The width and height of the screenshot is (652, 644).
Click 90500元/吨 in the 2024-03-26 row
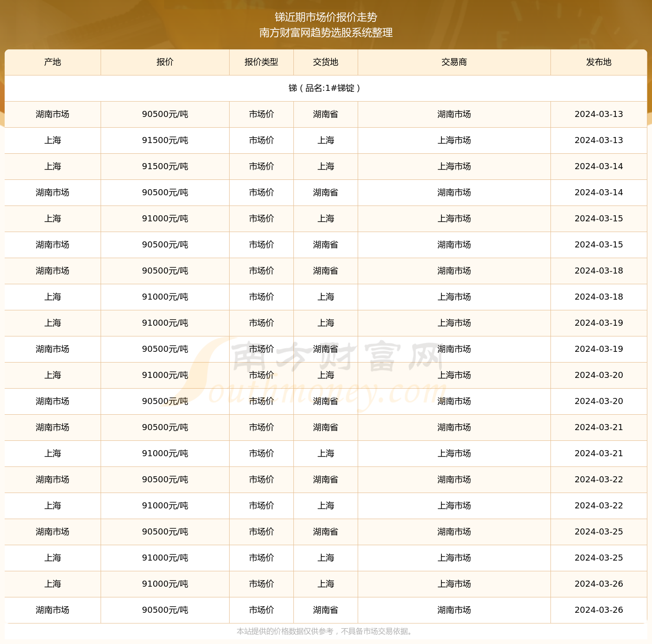tap(165, 610)
